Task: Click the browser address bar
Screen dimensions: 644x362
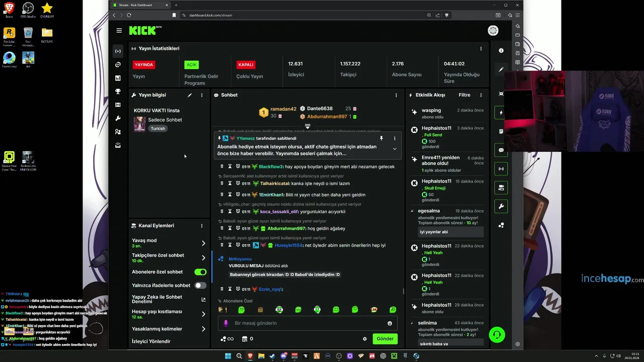Action: tap(302, 15)
